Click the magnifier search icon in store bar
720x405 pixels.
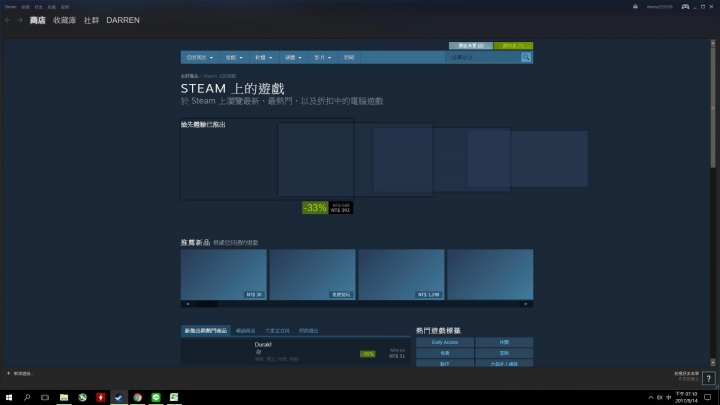coord(526,57)
